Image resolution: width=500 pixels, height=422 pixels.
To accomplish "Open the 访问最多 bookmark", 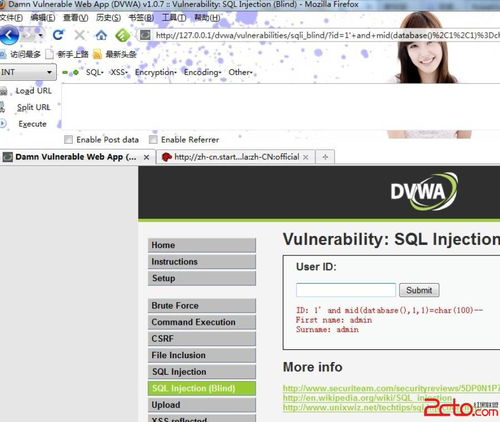I will (21, 54).
